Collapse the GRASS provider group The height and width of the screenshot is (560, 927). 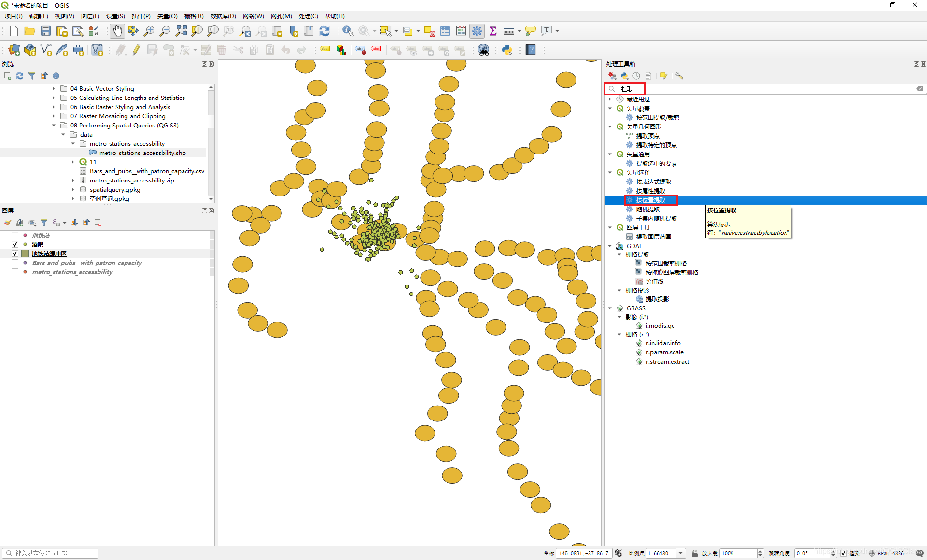[x=610, y=308]
